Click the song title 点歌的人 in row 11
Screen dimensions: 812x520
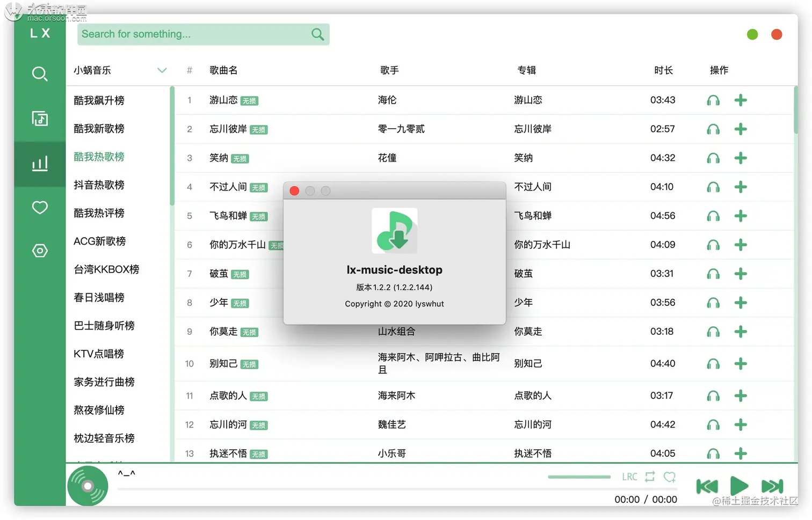[x=228, y=396]
